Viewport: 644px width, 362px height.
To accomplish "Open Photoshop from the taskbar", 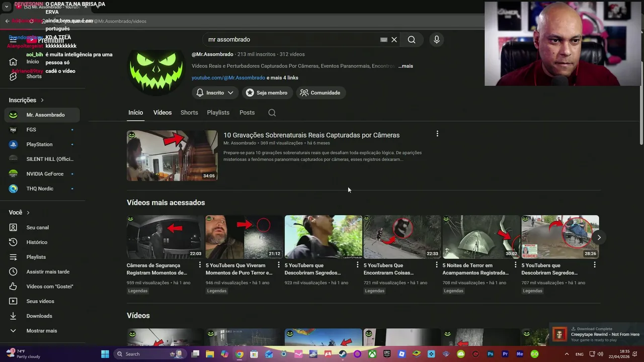I will 491,354.
